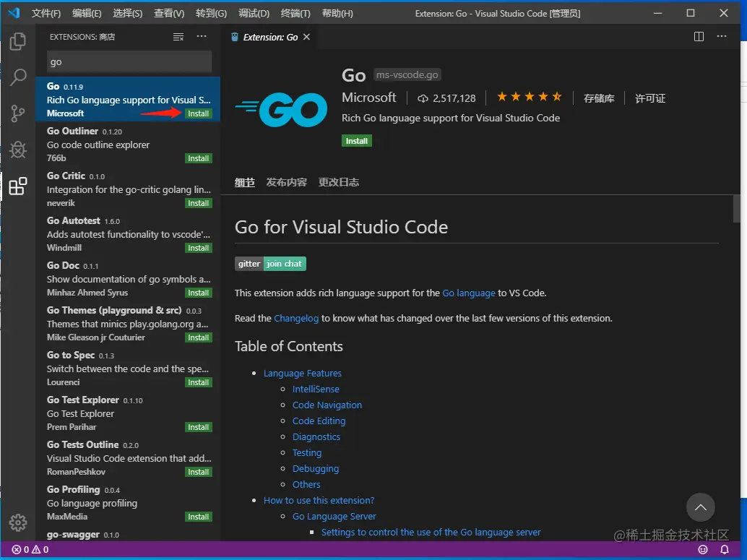Split the editor to the right
This screenshot has width=747, height=560.
pyautogui.click(x=699, y=37)
